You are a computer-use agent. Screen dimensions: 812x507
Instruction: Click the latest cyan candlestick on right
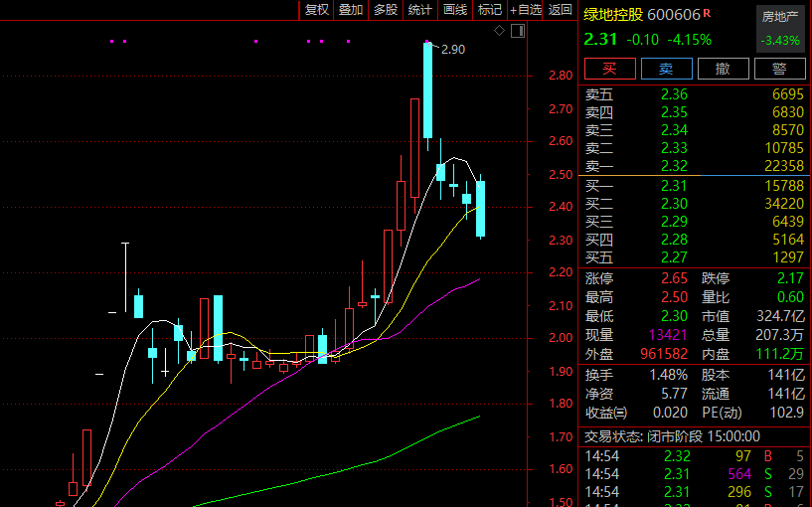point(481,209)
